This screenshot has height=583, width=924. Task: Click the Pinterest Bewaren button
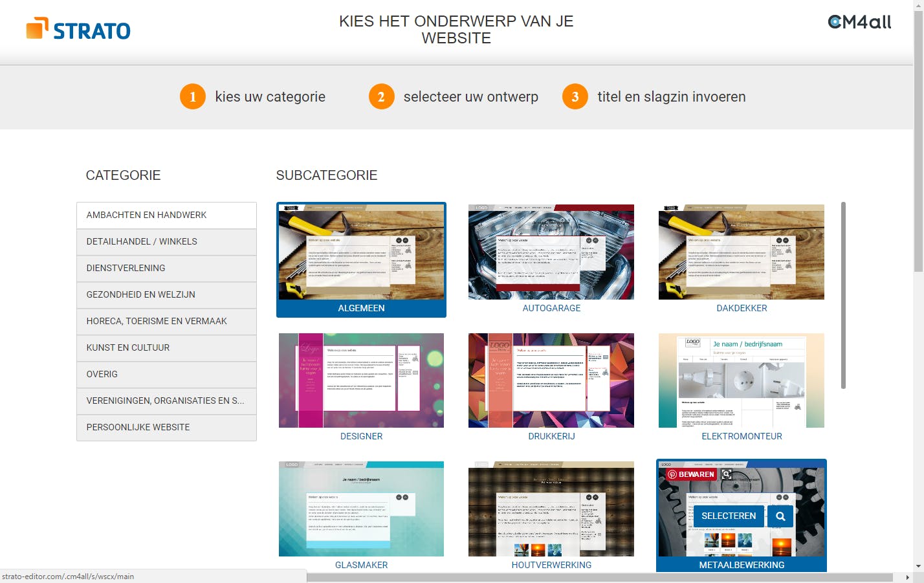point(691,474)
